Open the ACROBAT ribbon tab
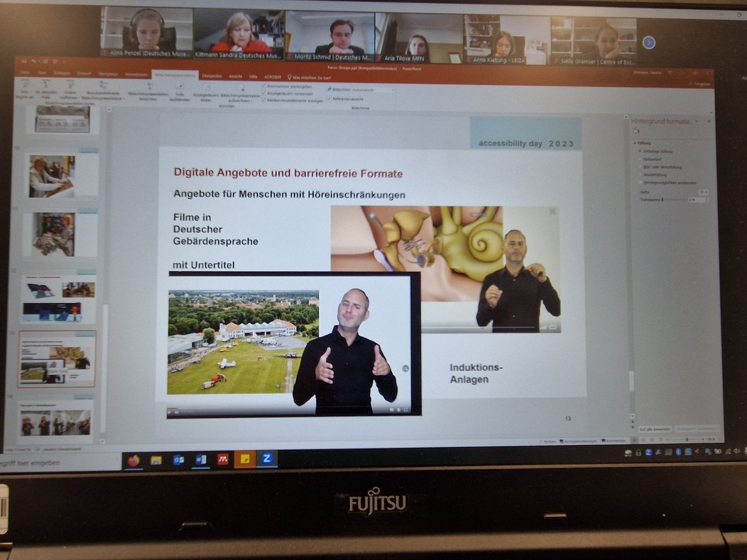Viewport: 747px width, 560px height. [x=272, y=77]
